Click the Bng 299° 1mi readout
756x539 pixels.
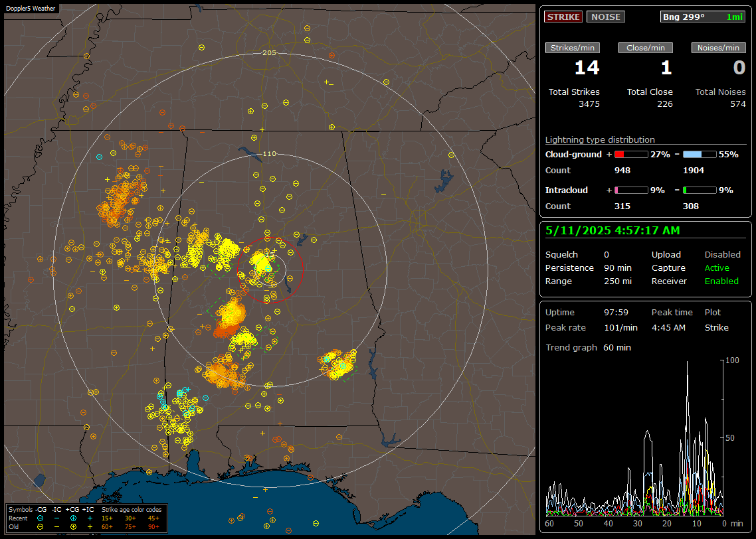702,17
